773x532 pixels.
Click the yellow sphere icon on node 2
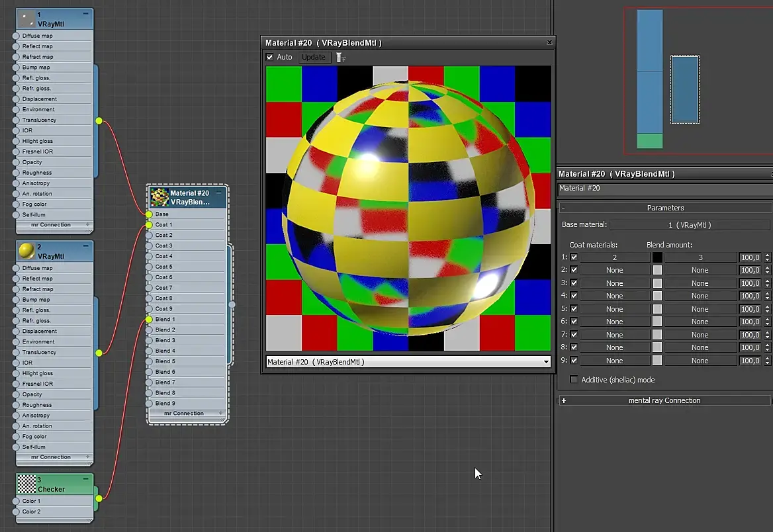coord(26,251)
